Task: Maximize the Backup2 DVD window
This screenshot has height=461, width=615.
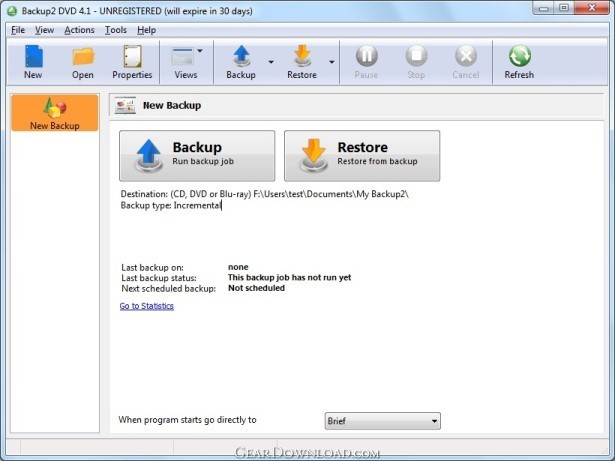Action: [564, 8]
